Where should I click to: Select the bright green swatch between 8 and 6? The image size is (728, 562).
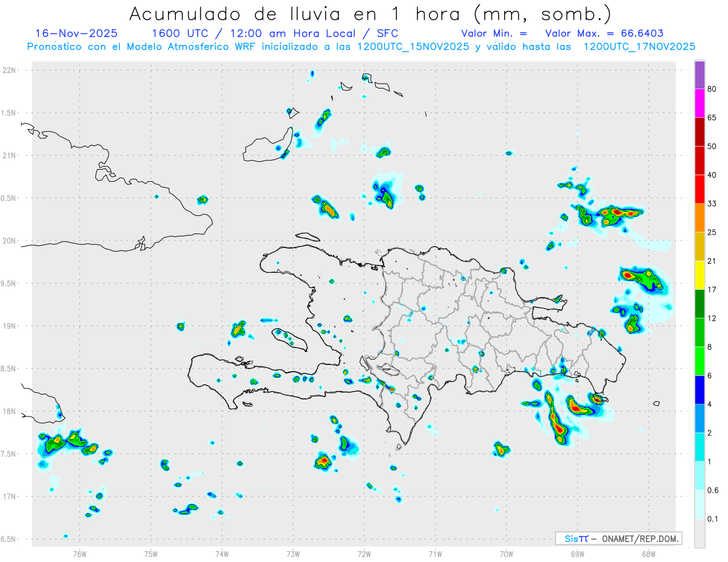(700, 361)
